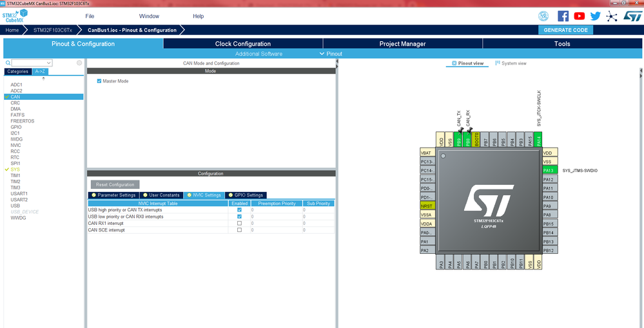Image resolution: width=644 pixels, height=328 pixels.
Task: Select USB in the peripheral list
Action: (15, 206)
